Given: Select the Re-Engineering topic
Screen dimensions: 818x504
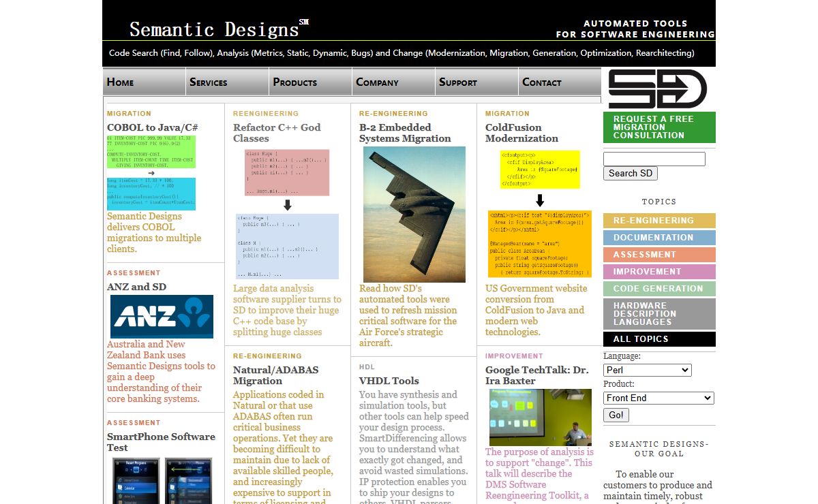Looking at the screenshot, I should [x=659, y=221].
